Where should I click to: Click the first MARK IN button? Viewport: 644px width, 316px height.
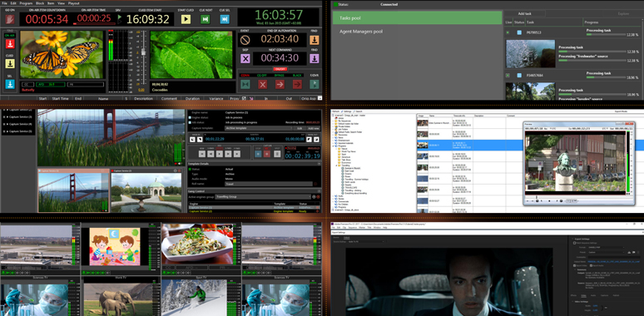click(194, 140)
